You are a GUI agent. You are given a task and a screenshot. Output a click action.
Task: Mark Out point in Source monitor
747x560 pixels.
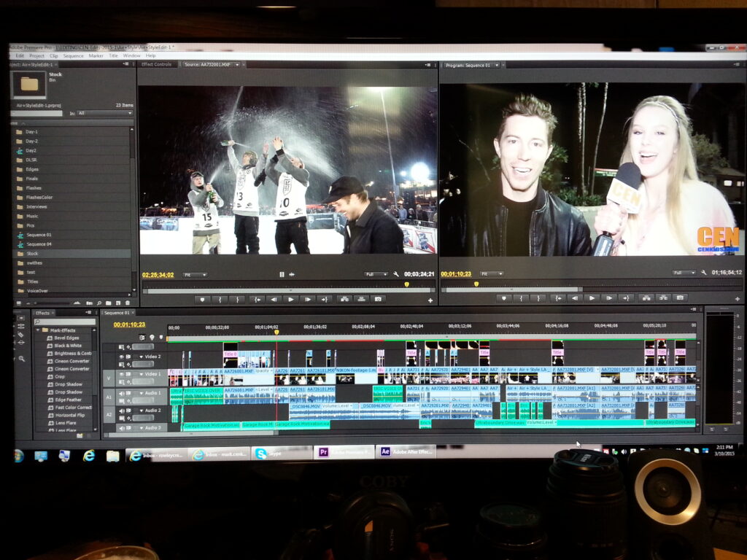click(x=237, y=300)
